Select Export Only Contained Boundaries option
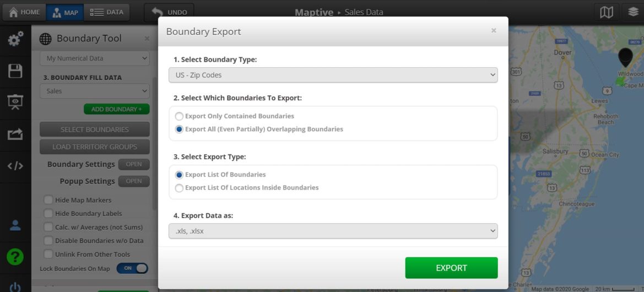Viewport: 644px width, 292px height. coord(179,116)
